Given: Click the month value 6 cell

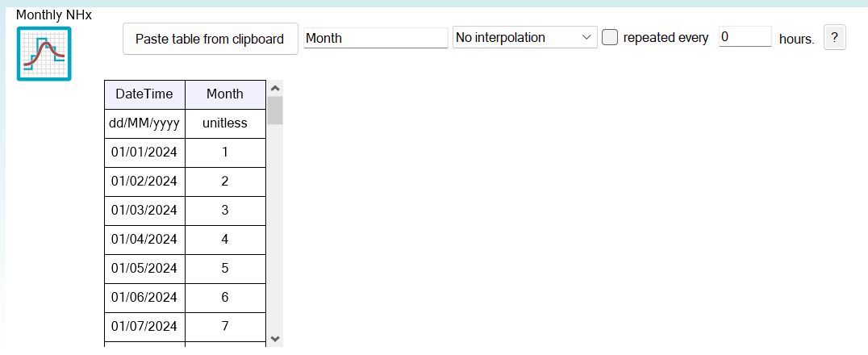Looking at the screenshot, I should coord(225,297).
